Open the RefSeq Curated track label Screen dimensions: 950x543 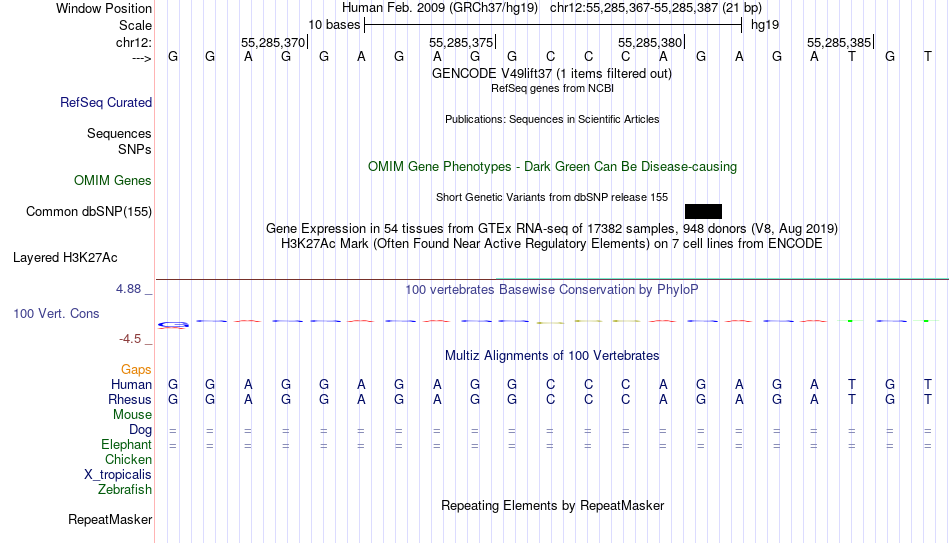pyautogui.click(x=106, y=102)
